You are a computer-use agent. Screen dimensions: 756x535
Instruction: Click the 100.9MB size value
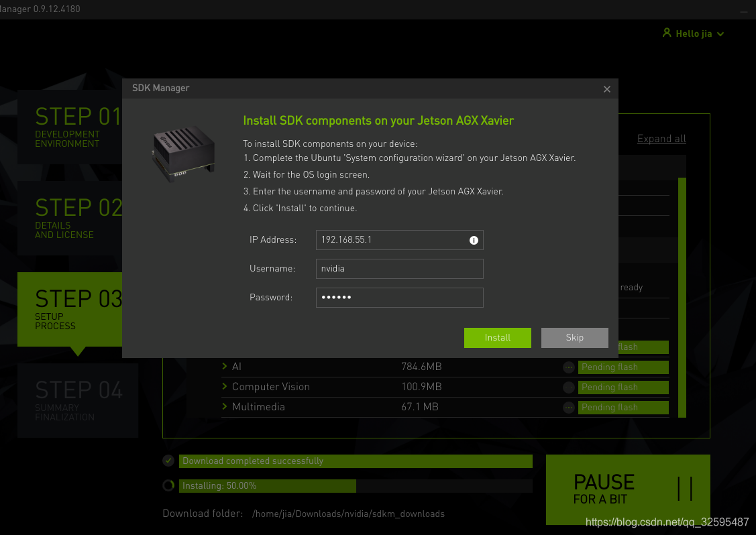(421, 387)
